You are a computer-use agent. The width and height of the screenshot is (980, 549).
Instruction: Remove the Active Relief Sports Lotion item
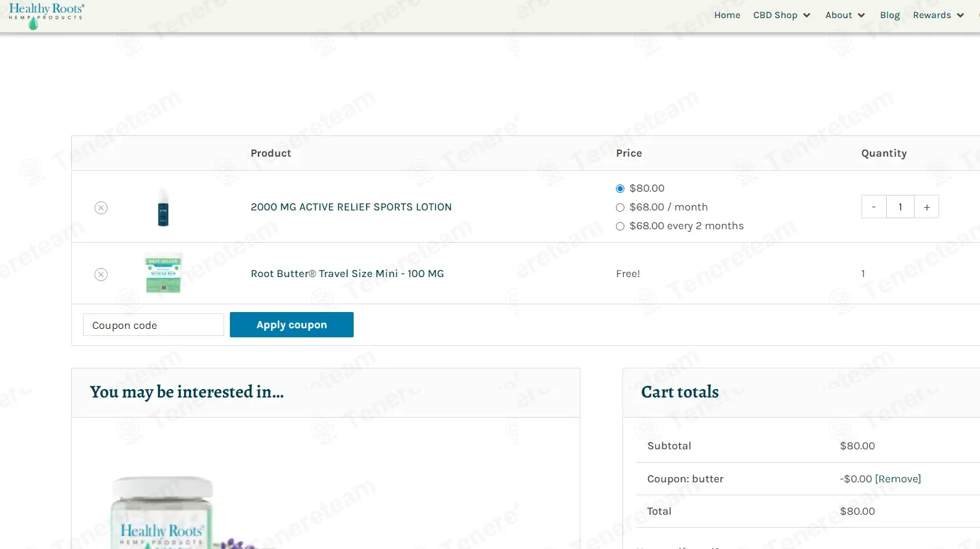tap(101, 208)
